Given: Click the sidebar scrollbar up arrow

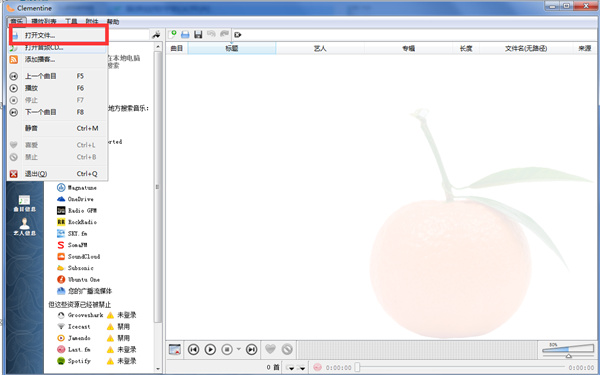Looking at the screenshot, I should click(158, 47).
